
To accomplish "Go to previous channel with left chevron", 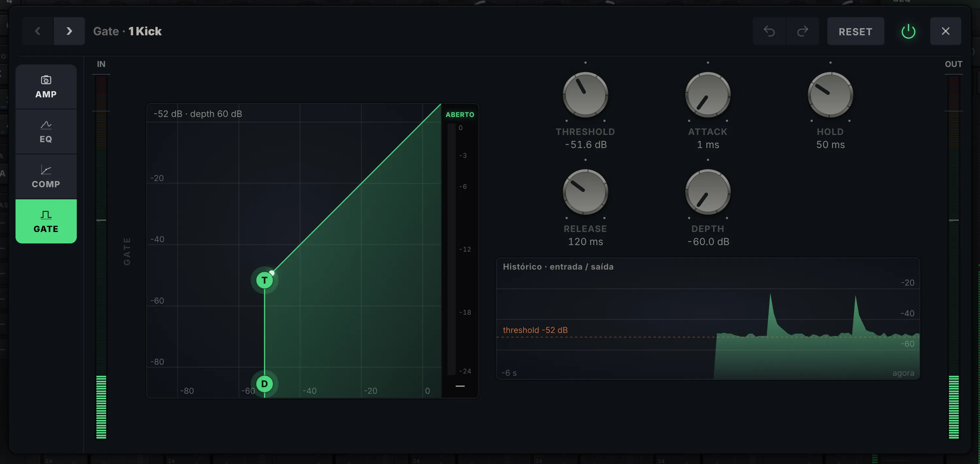I will (38, 31).
